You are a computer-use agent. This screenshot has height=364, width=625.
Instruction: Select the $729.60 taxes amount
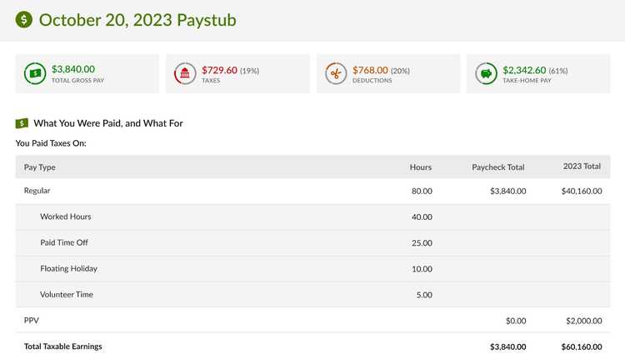click(x=219, y=70)
